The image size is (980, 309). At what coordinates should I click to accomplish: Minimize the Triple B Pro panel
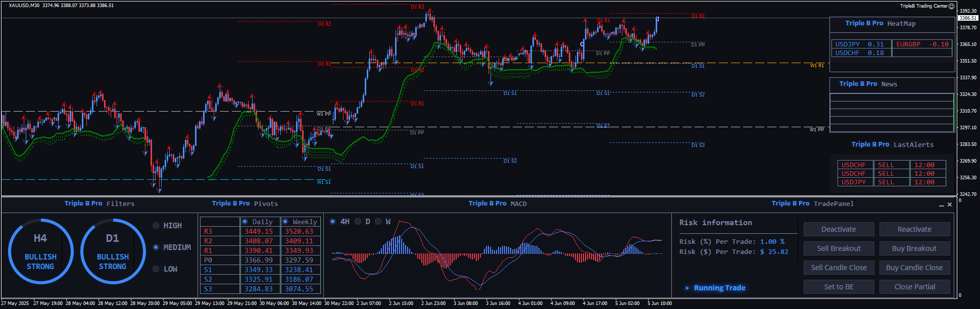pos(942,205)
